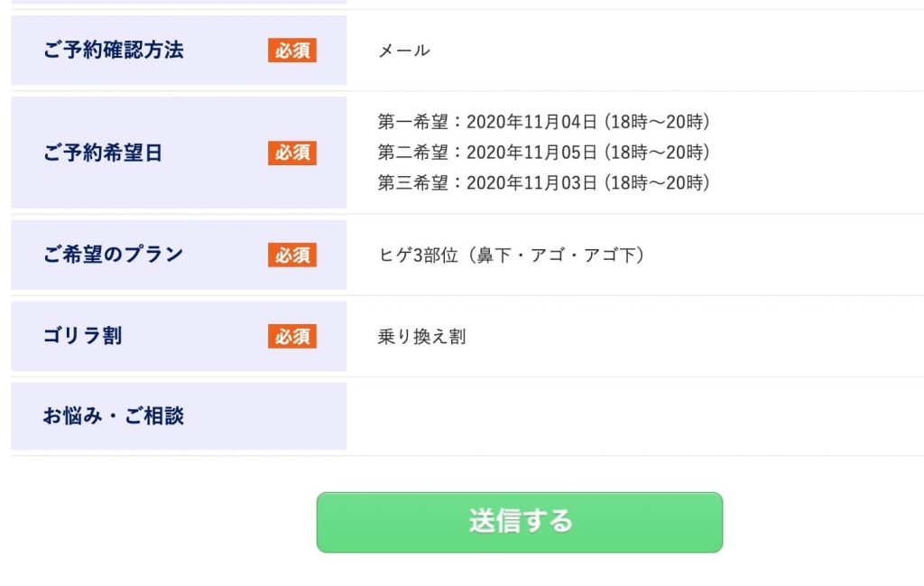Click the 必須 badge beside ご予約確認方法
This screenshot has width=924, height=586.
click(292, 51)
